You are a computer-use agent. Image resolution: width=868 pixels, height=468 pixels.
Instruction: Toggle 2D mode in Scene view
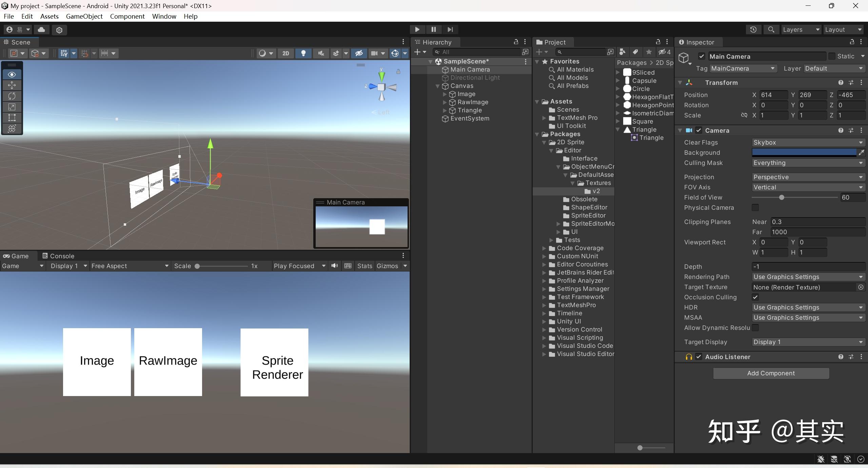click(x=285, y=53)
